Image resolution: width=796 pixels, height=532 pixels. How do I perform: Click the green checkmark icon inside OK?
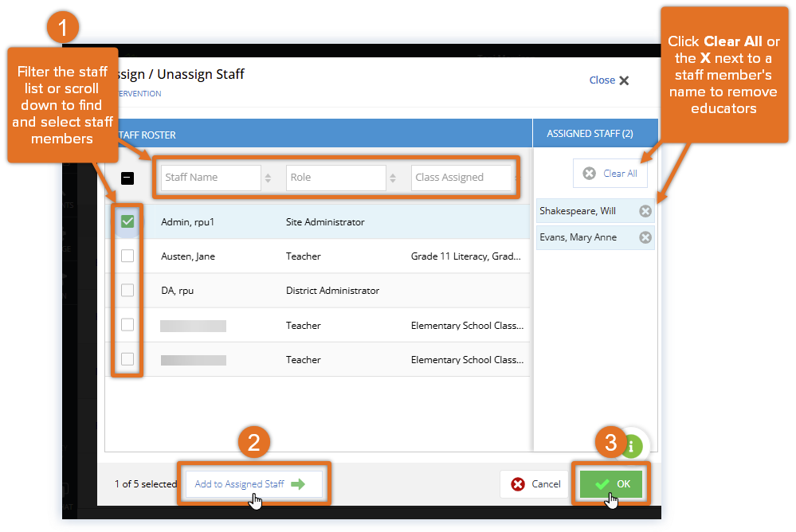click(602, 483)
